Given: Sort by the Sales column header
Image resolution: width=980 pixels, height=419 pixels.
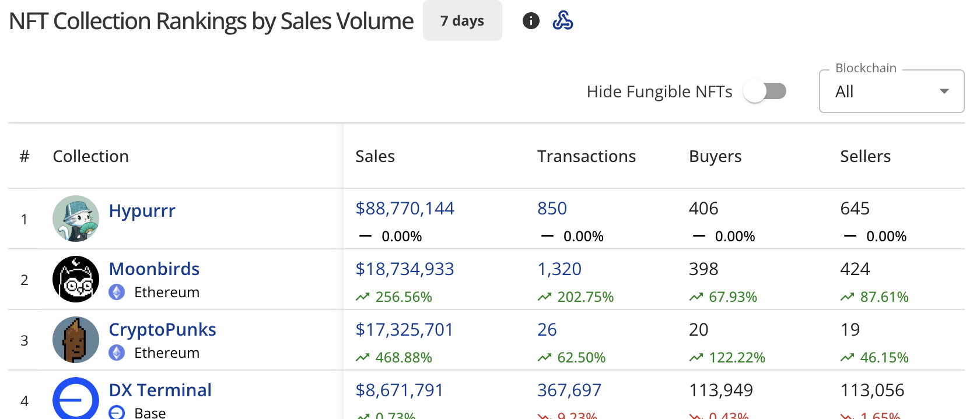Looking at the screenshot, I should [x=375, y=156].
